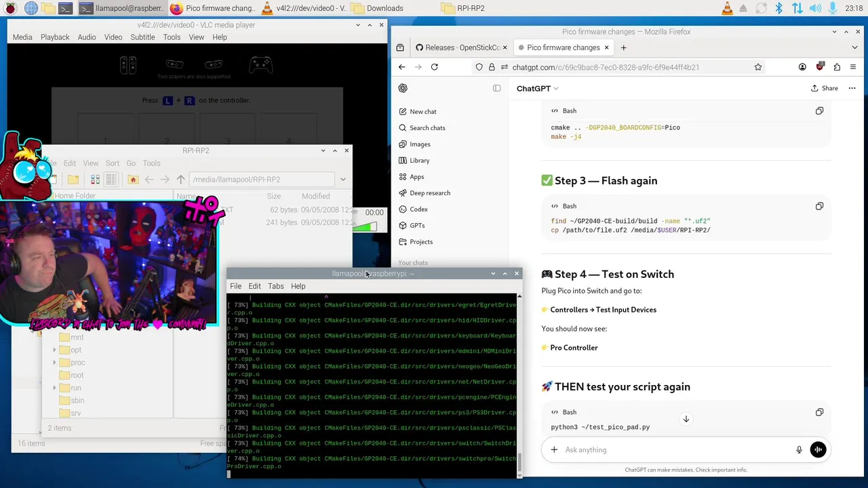Switch to icon view in file manager
This screenshot has width=868, height=488.
point(95,180)
